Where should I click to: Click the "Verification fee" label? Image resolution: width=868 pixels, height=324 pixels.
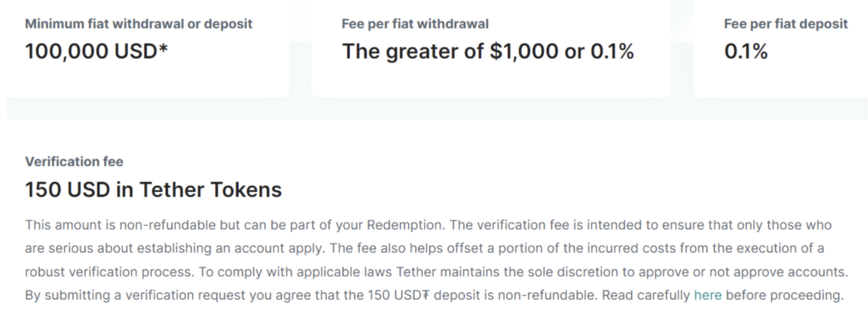pyautogui.click(x=74, y=161)
